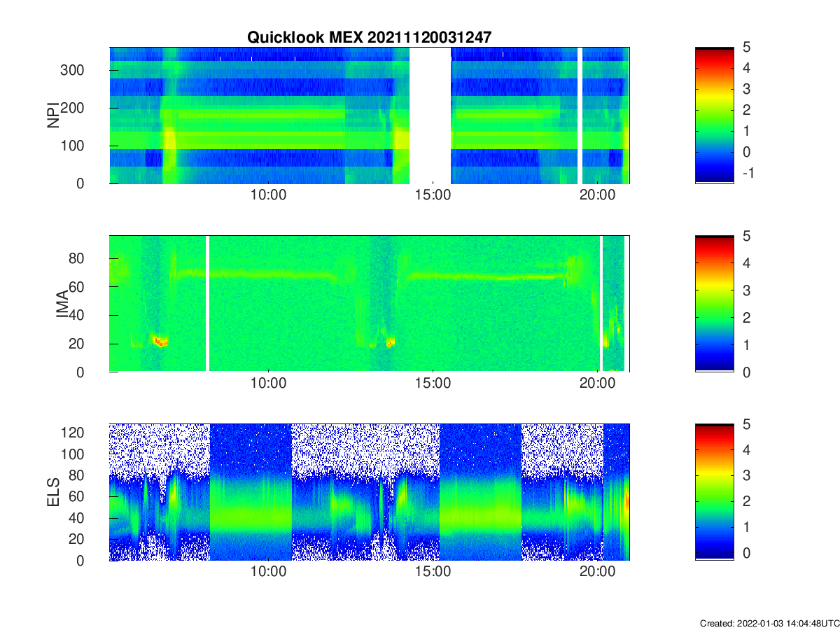This screenshot has width=840, height=630.
Task: Click the 20:00 tick under NPI panel
Action: click(597, 195)
